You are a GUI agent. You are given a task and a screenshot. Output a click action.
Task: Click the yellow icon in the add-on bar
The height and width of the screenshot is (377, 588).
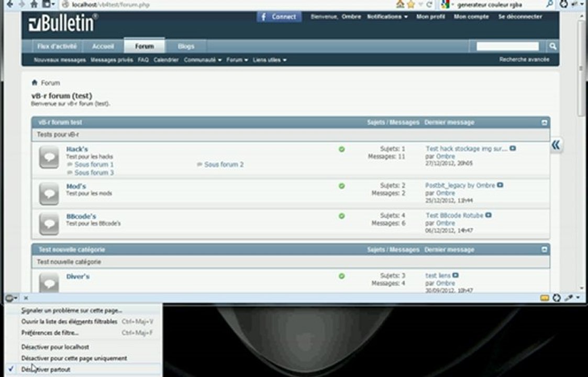click(x=545, y=298)
